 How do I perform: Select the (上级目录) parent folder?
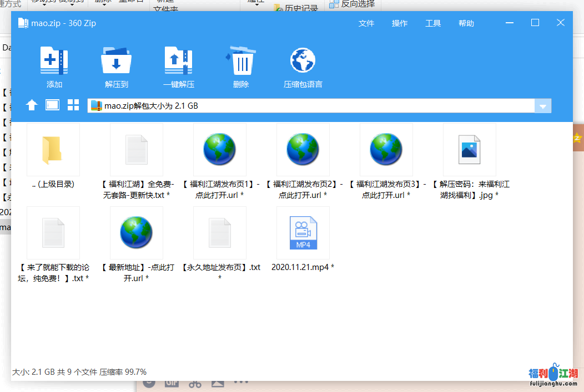coord(53,150)
